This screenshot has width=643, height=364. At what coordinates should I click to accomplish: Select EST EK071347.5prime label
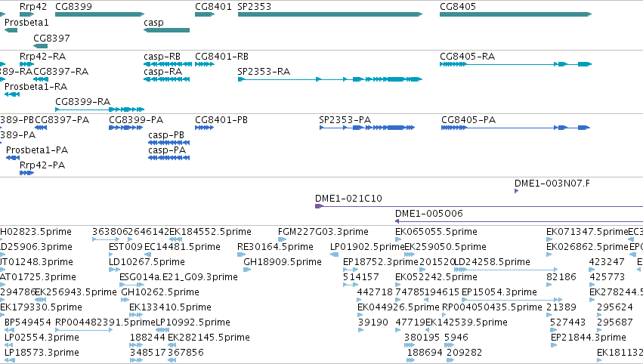(x=587, y=232)
